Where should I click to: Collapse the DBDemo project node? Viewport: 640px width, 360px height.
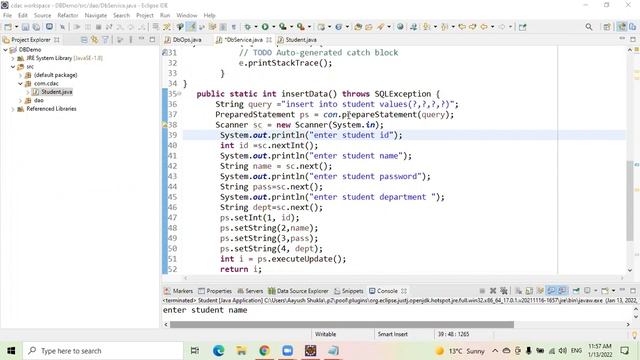(5, 50)
